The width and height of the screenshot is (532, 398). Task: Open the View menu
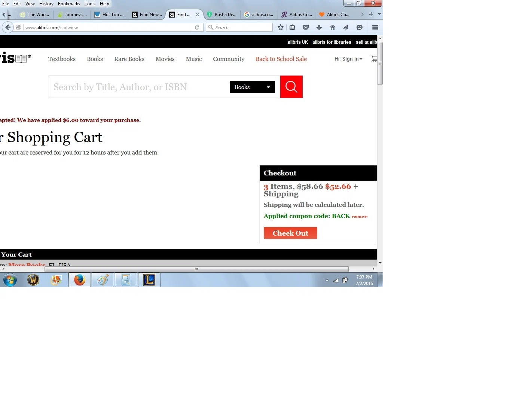(x=30, y=4)
